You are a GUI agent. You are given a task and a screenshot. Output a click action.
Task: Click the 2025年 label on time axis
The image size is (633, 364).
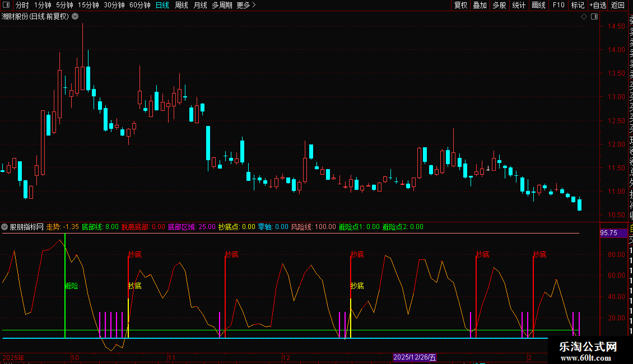[x=13, y=357]
